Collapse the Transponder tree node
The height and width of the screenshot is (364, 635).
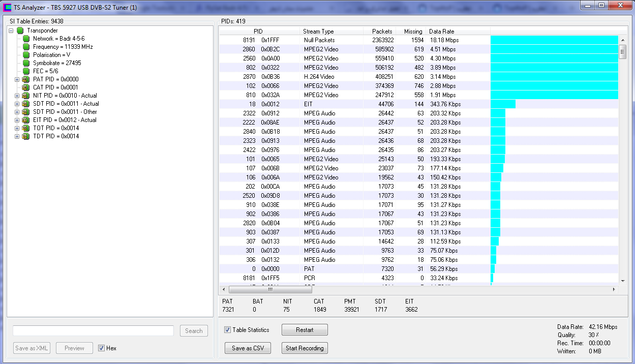11,31
